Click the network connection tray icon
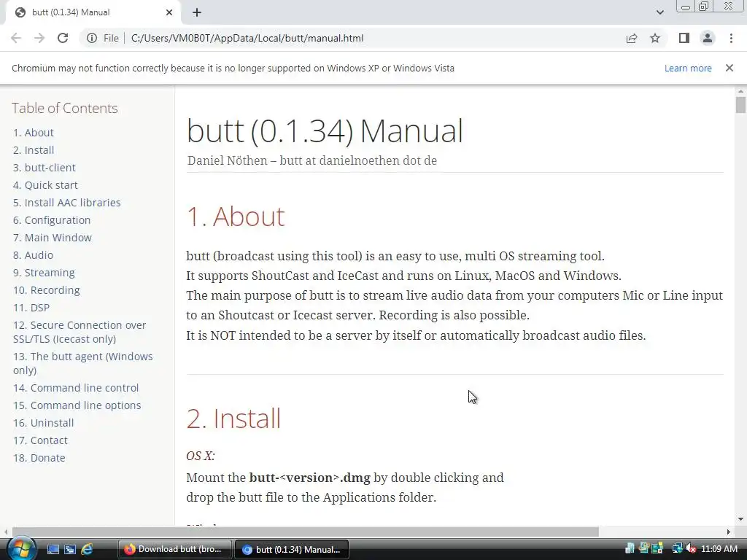The image size is (747, 560). click(677, 549)
